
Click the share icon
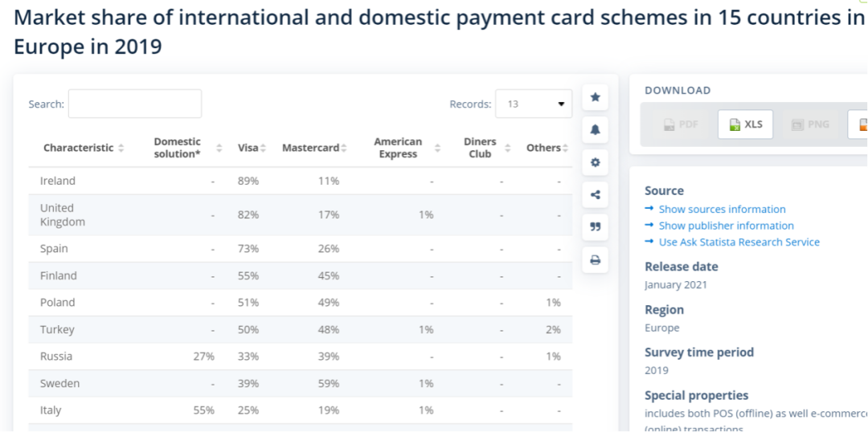coord(595,194)
